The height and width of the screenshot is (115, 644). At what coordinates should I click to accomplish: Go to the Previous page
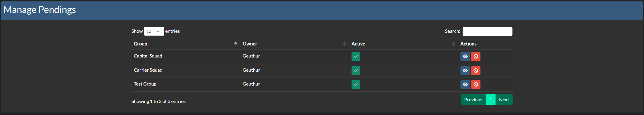473,99
